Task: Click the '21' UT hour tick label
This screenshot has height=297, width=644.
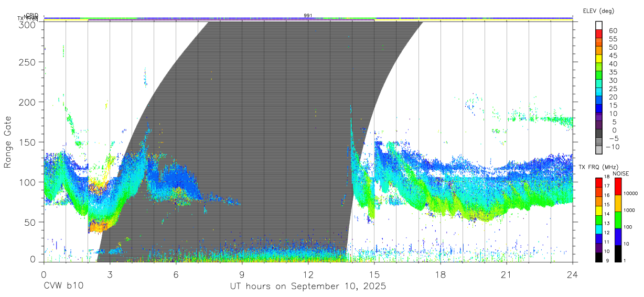Action: coord(507,274)
